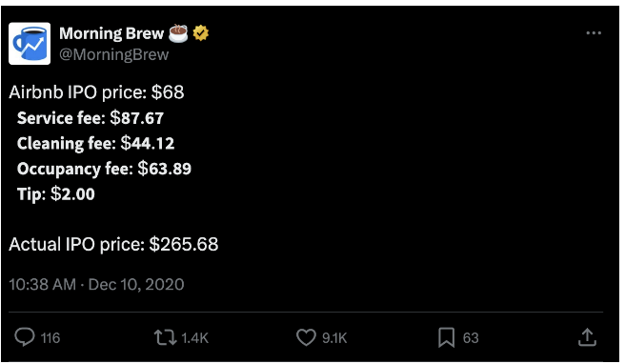The image size is (625, 364).
Task: Like the tweet with the heart icon
Action: [x=306, y=337]
